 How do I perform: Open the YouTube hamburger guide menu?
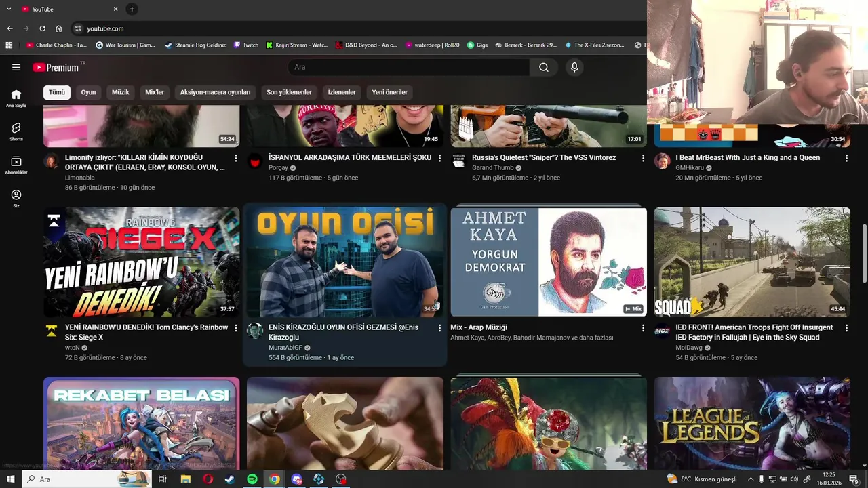16,67
